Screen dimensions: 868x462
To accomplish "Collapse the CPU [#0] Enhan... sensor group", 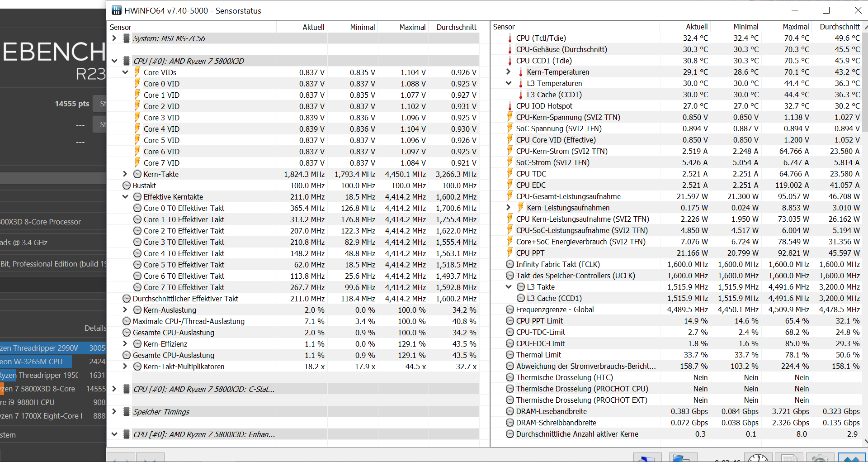I will click(x=114, y=434).
